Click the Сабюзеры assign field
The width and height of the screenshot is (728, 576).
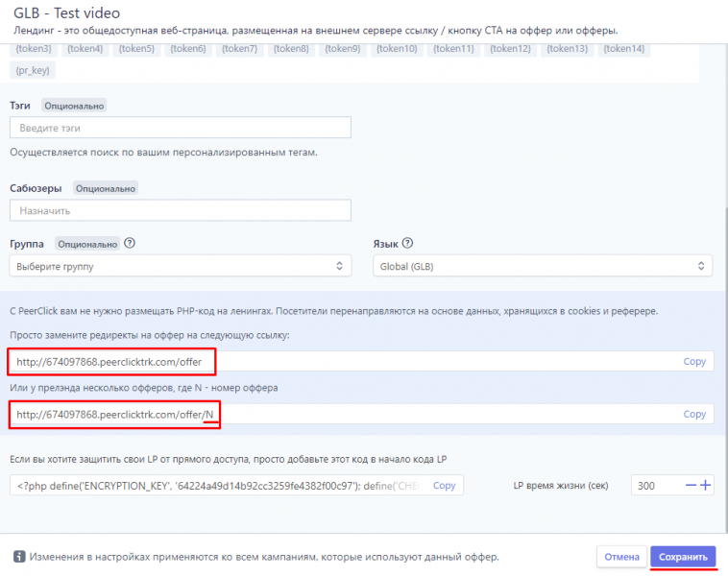(180, 210)
